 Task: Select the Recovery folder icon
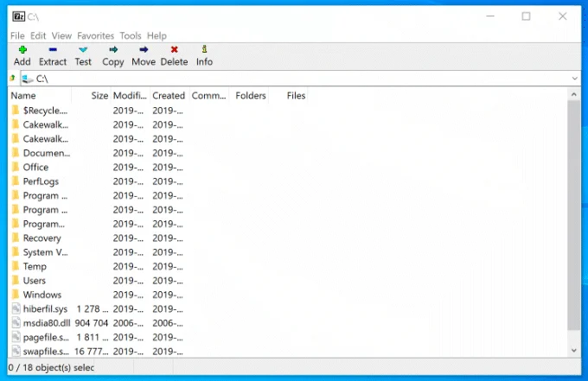tap(16, 238)
